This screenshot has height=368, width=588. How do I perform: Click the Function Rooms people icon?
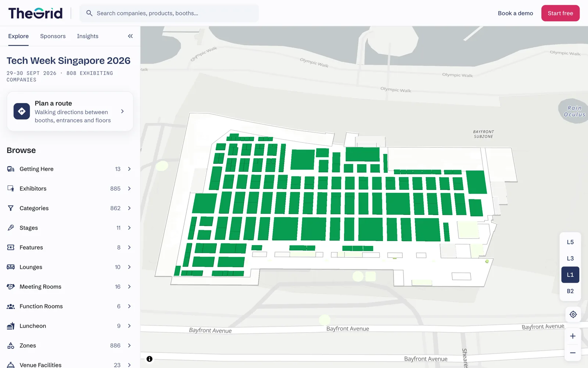tap(11, 306)
